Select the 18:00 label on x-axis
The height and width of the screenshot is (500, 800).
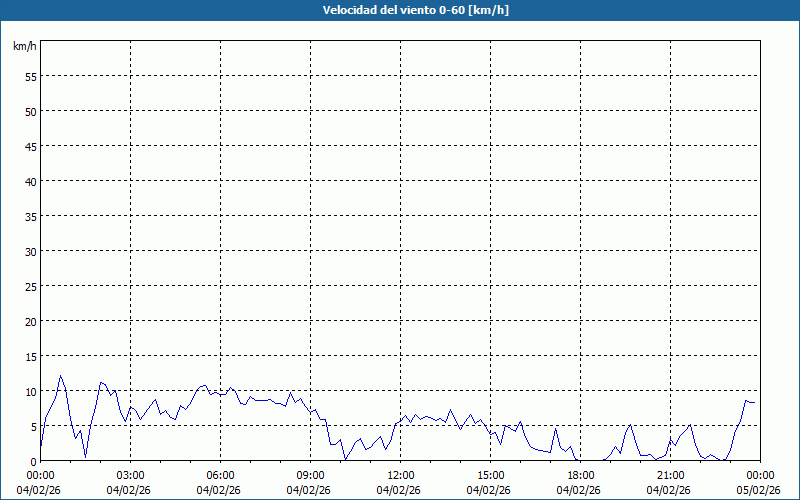click(580, 475)
